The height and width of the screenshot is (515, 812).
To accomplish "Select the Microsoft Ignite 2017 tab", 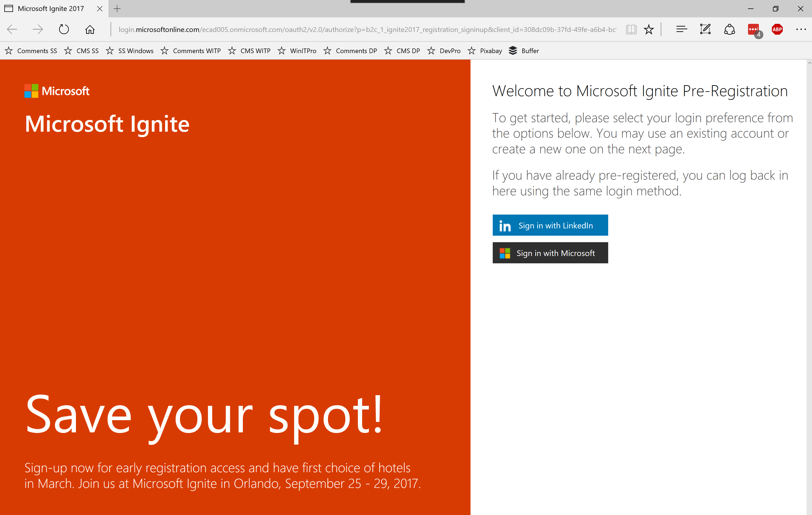I will coord(51,9).
